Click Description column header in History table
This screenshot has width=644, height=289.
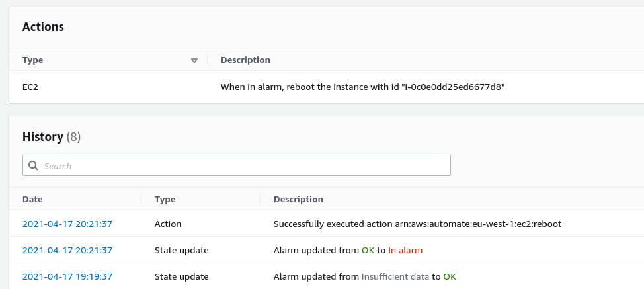pyautogui.click(x=298, y=199)
